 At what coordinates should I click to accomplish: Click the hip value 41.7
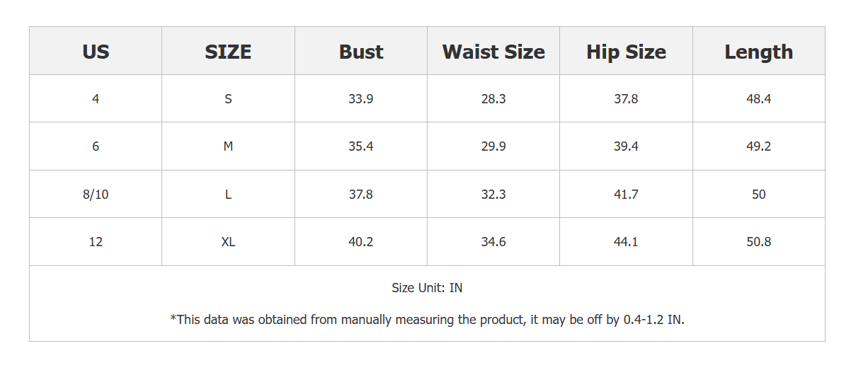click(626, 195)
